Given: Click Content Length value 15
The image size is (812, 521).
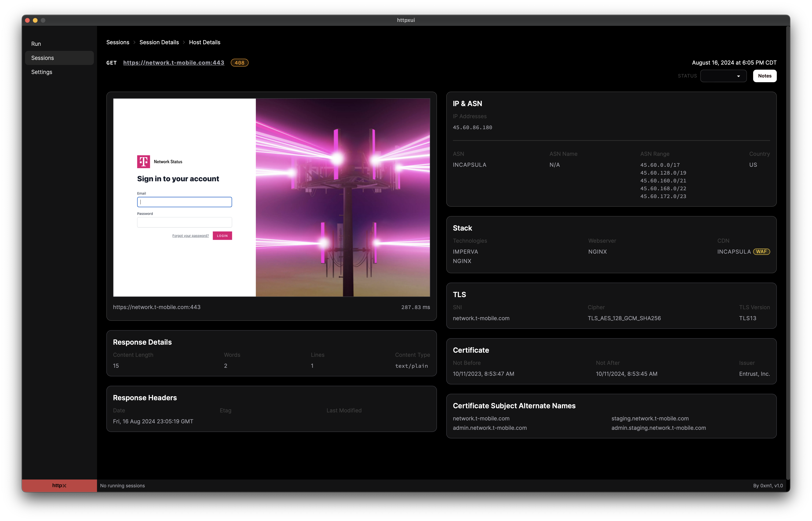Looking at the screenshot, I should 116,366.
